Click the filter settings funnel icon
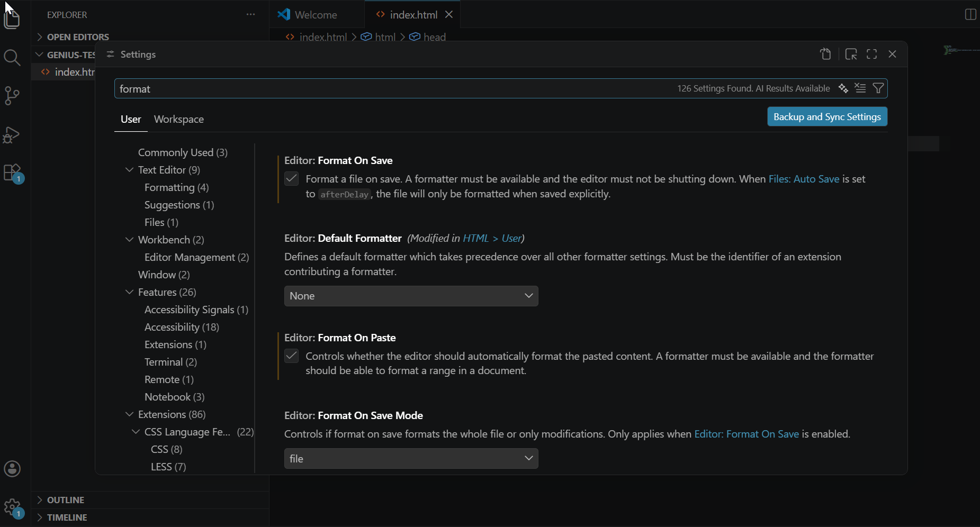The height and width of the screenshot is (527, 980). tap(878, 88)
